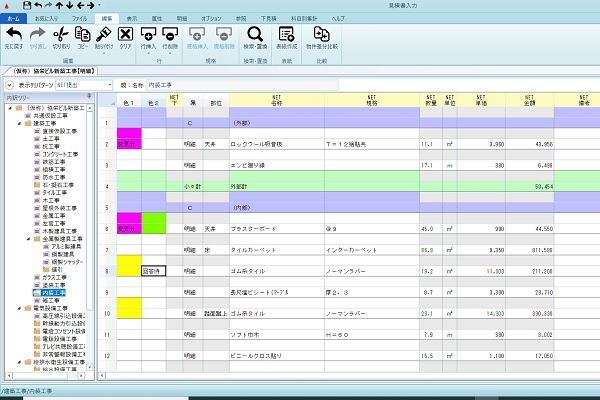Select row header number 7
This screenshot has height=400, width=600.
(x=107, y=250)
